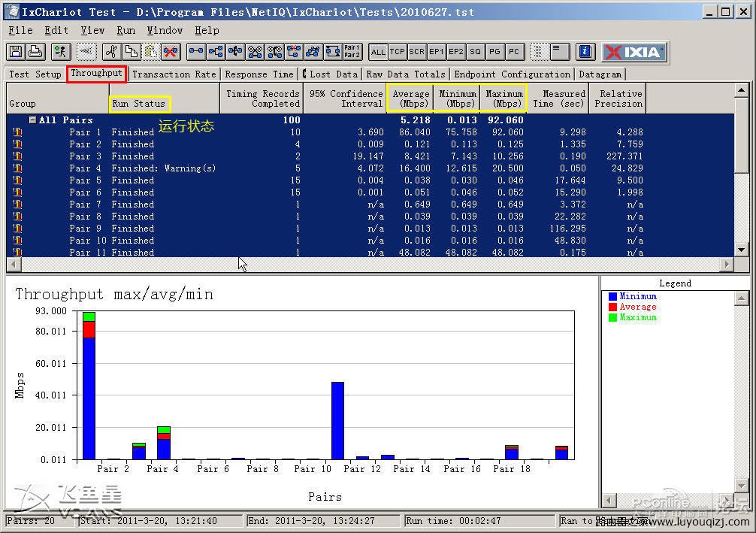This screenshot has width=756, height=533.
Task: Click the Pair 7 row icon
Action: click(x=18, y=204)
